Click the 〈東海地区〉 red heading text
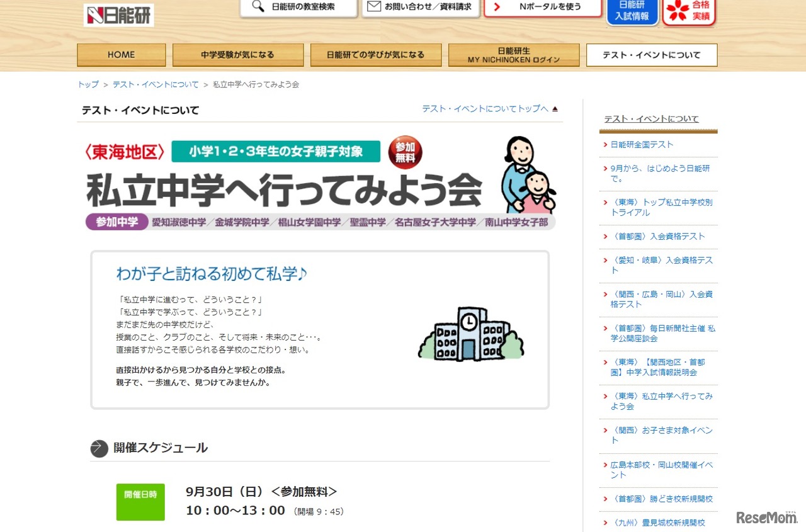 (x=125, y=152)
